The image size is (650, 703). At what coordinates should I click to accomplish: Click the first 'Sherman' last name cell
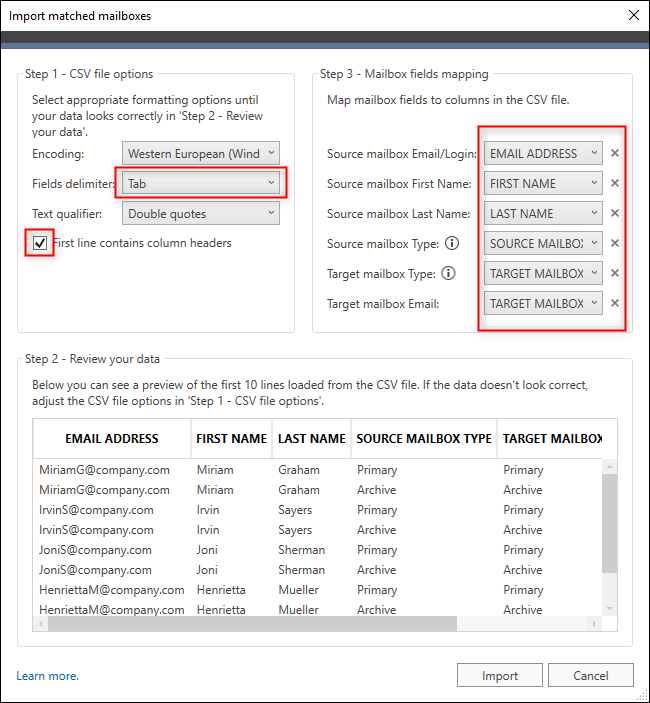[302, 550]
